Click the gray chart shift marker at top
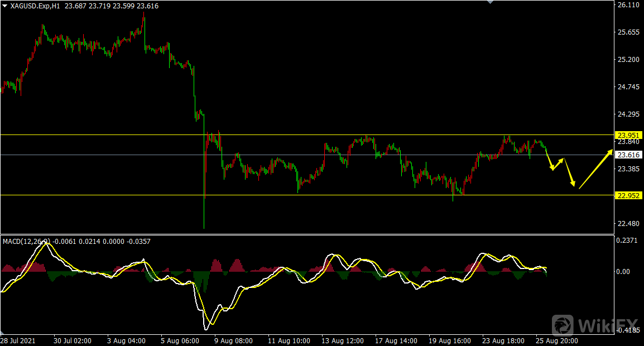Image resolution: width=644 pixels, height=346 pixels. click(x=491, y=2)
